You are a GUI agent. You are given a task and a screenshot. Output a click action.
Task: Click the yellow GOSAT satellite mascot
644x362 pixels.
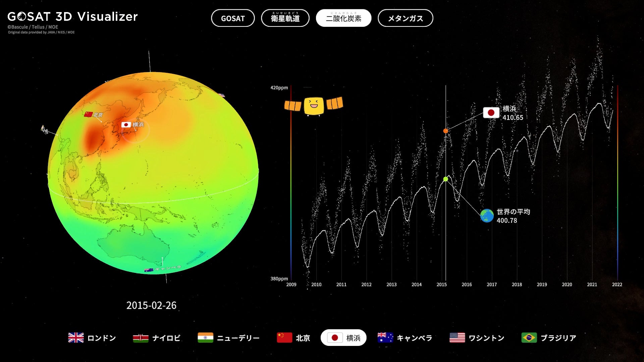point(314,106)
